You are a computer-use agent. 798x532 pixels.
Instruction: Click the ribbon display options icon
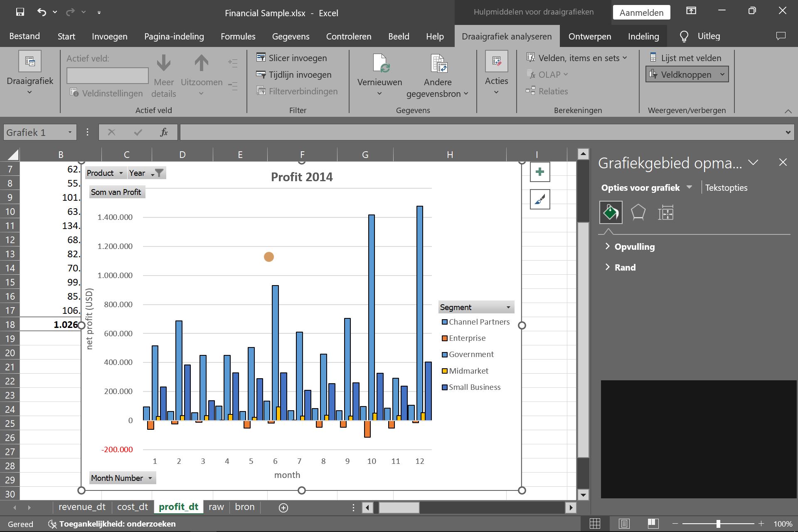[x=691, y=11]
